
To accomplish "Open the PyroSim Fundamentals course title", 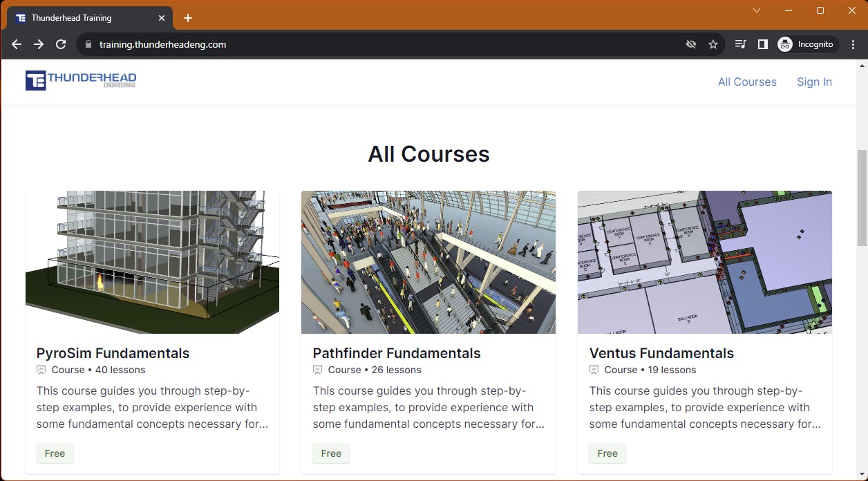I will tap(113, 353).
